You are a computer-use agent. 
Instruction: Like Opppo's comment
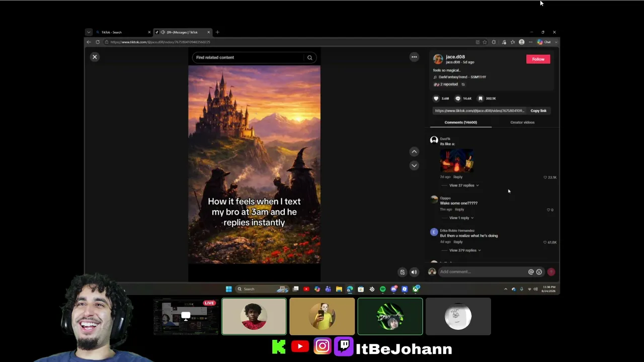[548, 210]
